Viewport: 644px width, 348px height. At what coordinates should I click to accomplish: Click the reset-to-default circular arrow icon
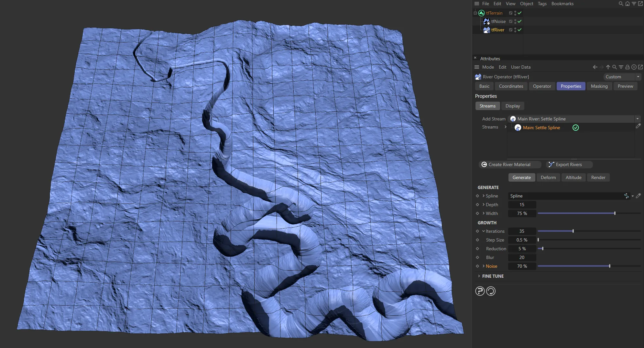[491, 291]
